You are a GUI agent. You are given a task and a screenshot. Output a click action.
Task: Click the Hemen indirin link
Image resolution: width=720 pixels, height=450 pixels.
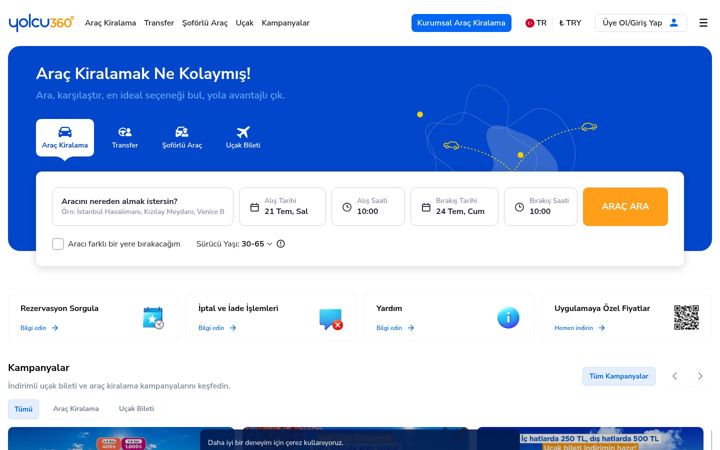tap(574, 328)
